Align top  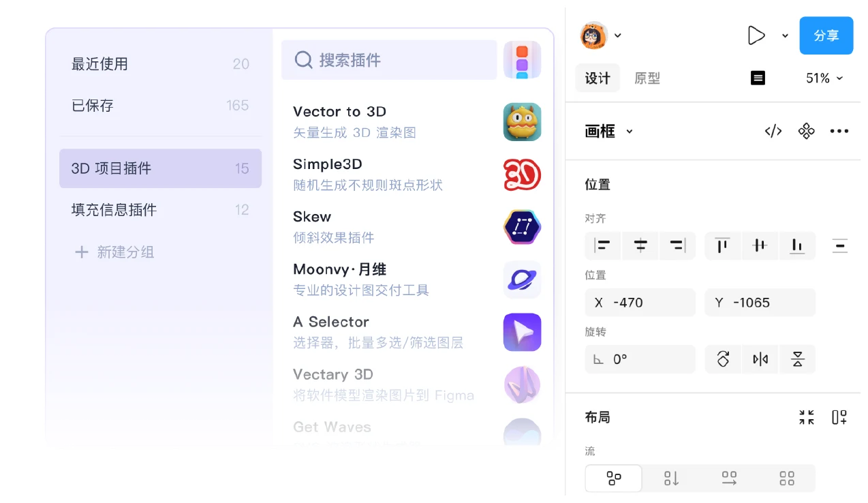722,246
